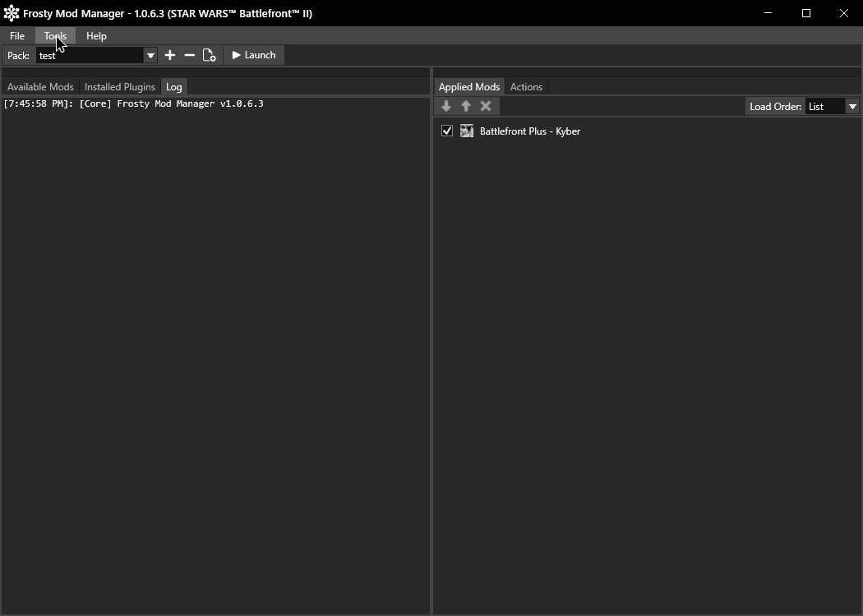Uncheck the Battlefront Plus - Kyber checkbox
The height and width of the screenshot is (616, 863).
(447, 131)
